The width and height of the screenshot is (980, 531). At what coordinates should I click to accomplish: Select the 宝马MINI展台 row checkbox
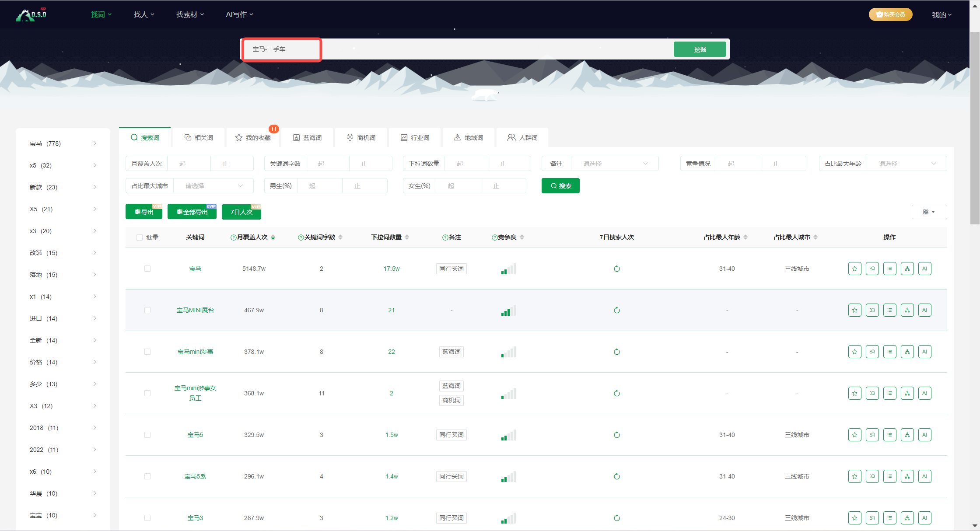(x=147, y=310)
